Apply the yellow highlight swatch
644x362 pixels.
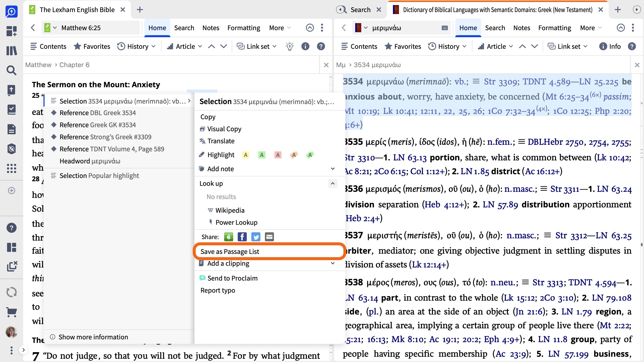[246, 155]
